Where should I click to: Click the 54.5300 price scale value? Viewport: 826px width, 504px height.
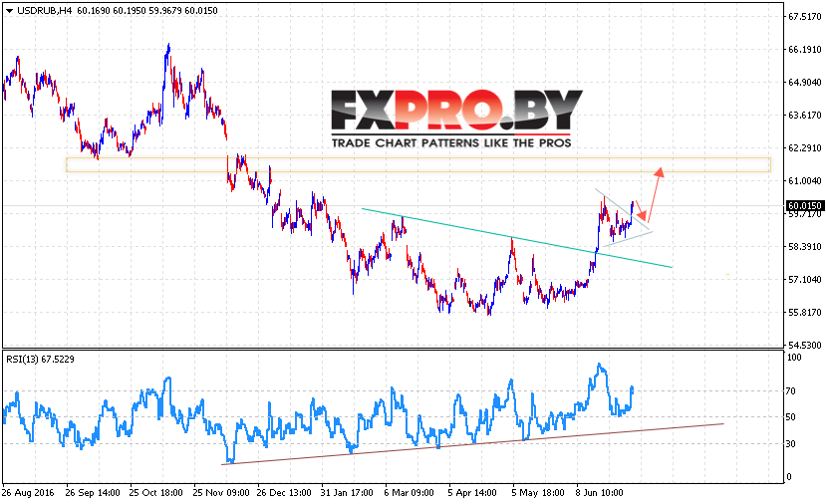[804, 345]
